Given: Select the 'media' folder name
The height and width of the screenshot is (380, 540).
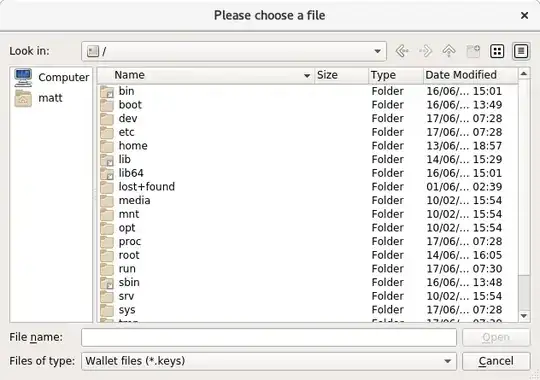Looking at the screenshot, I should pos(134,201).
